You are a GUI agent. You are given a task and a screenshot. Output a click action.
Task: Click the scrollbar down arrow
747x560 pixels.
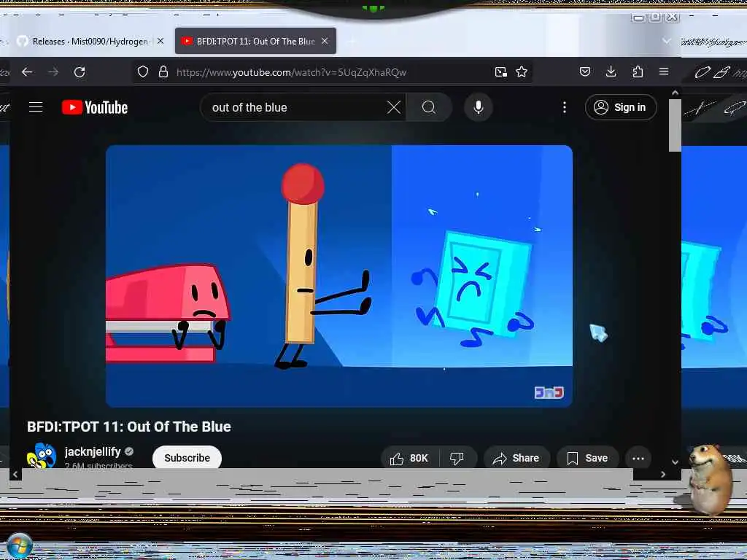[x=675, y=462]
